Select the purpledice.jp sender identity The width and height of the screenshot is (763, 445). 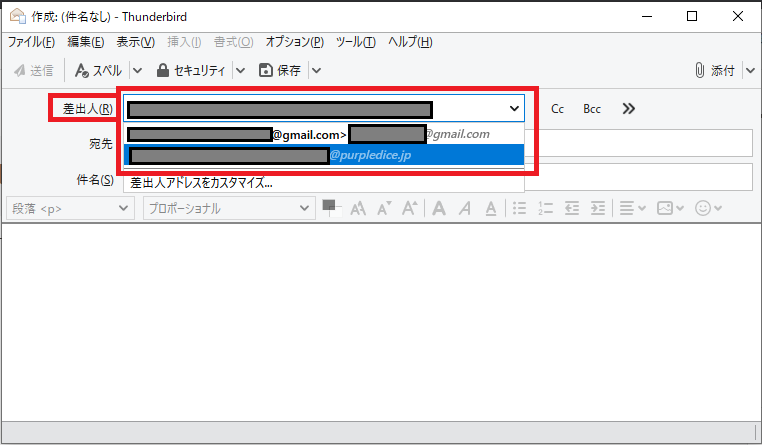tap(324, 155)
